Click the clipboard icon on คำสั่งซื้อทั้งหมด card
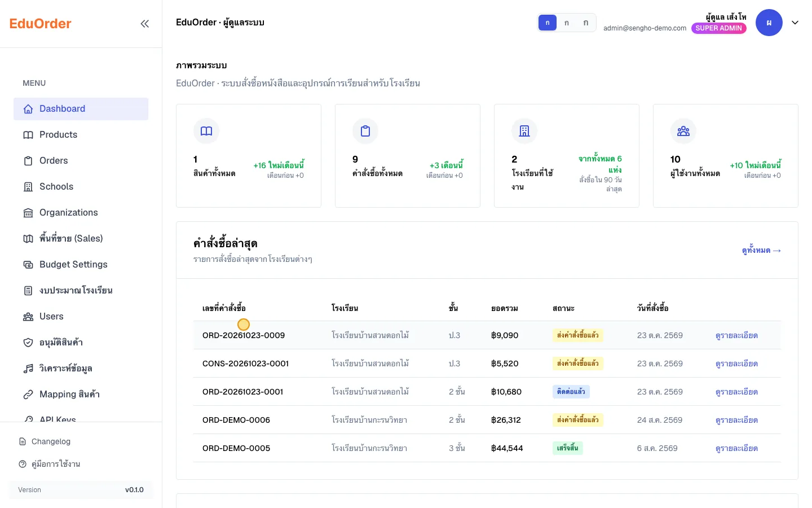This screenshot has height=508, width=812. [x=365, y=131]
